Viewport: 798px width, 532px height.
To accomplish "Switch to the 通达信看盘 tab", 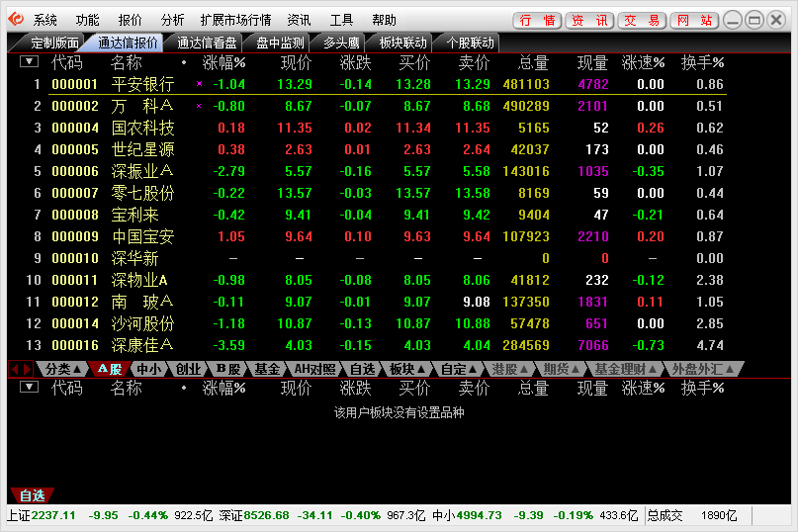I will (x=207, y=43).
